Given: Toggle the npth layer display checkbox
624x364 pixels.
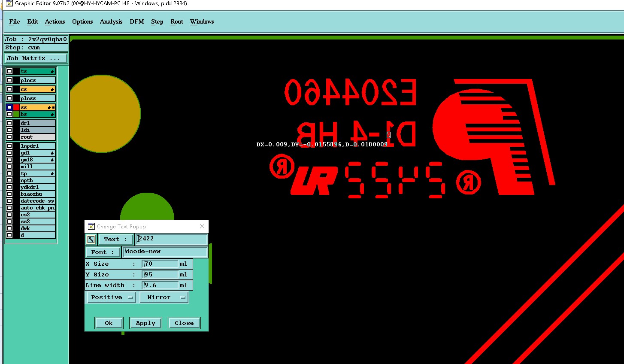Looking at the screenshot, I should 9,180.
